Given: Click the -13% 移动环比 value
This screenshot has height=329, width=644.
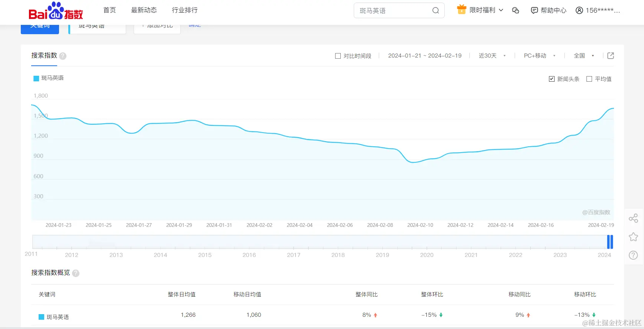Looking at the screenshot, I should click(582, 315).
